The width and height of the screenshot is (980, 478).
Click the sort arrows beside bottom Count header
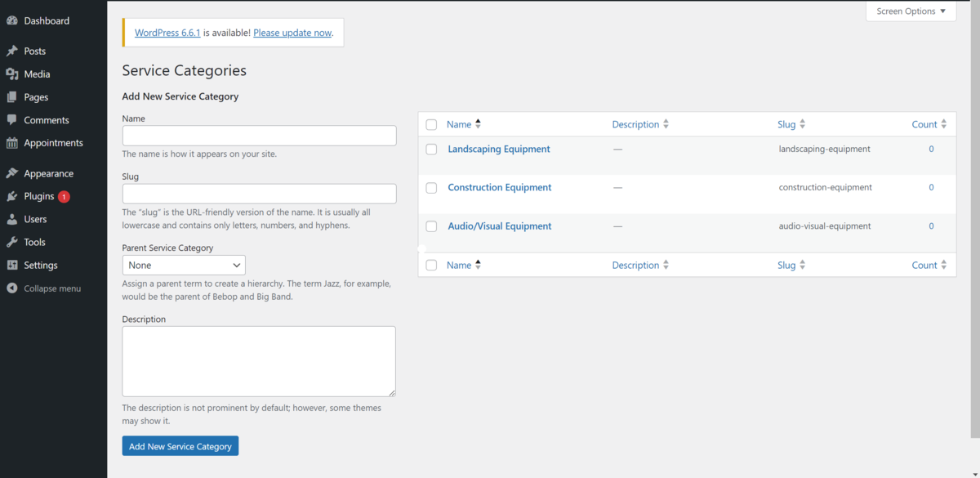click(x=943, y=265)
